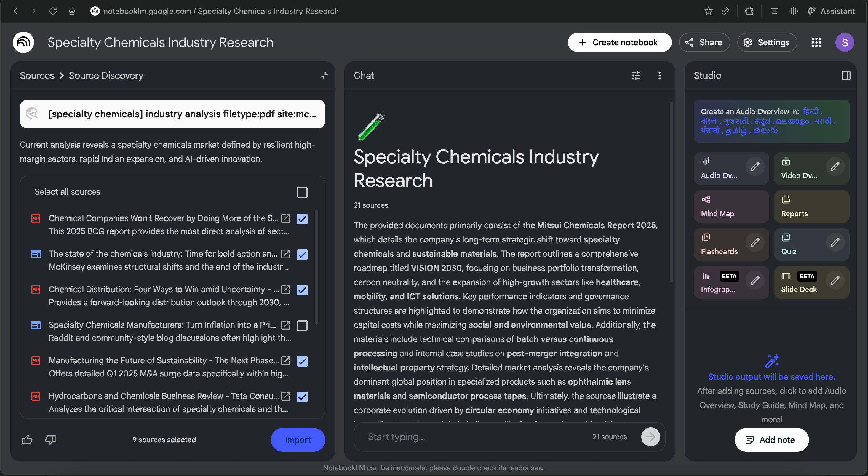Open Google apps grid icon
Screen dimensions: 868x476
click(x=816, y=42)
